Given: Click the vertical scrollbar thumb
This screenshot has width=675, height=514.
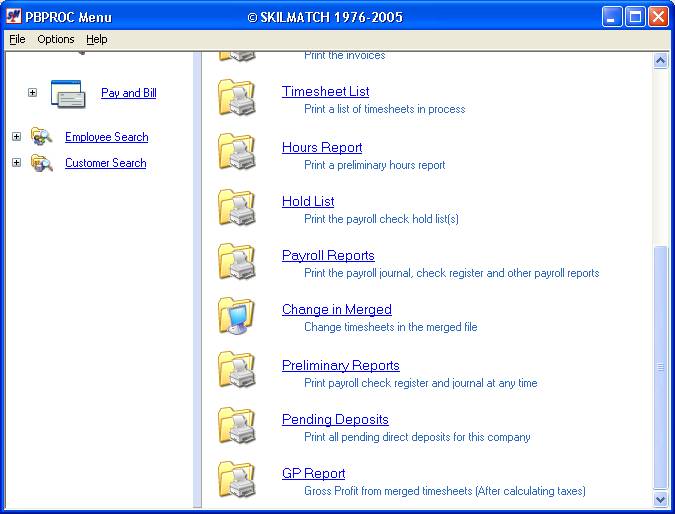Looking at the screenshot, I should point(660,368).
